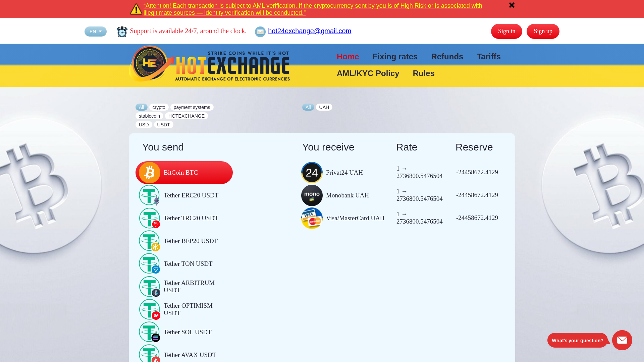
Task: Click the Privat24 UAH logo icon
Action: point(312,173)
